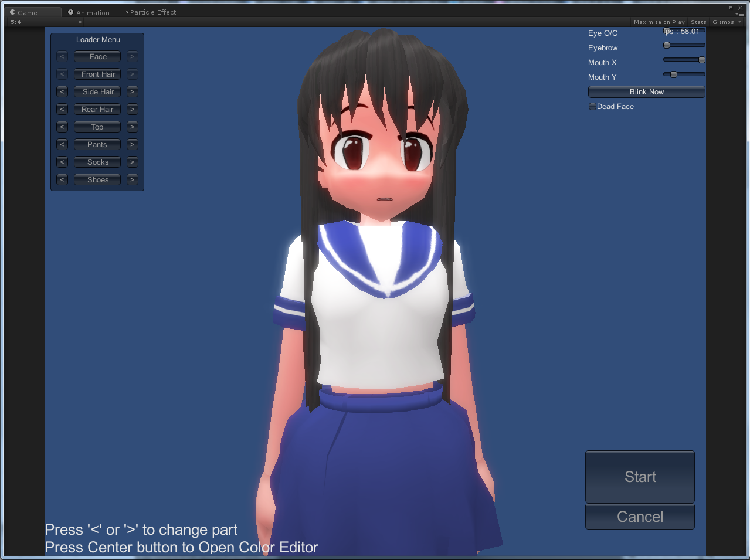Open the panel options menu icon at top right

tap(739, 13)
